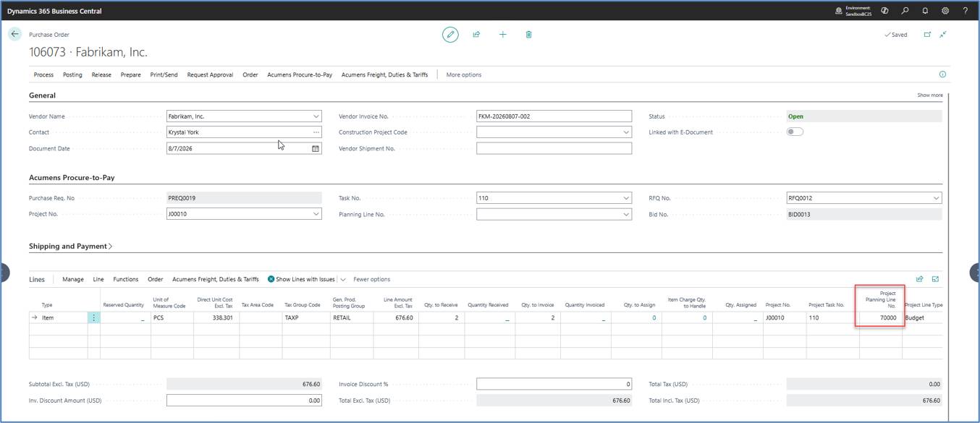Click the RETAIL posting group cell
This screenshot has height=423, width=980.
[x=352, y=317]
